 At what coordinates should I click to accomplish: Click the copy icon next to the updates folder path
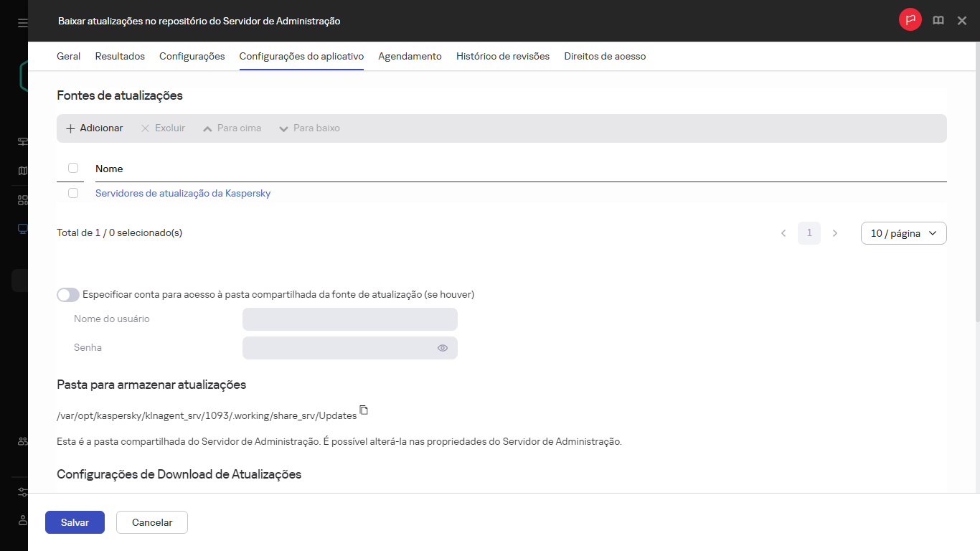coord(364,410)
